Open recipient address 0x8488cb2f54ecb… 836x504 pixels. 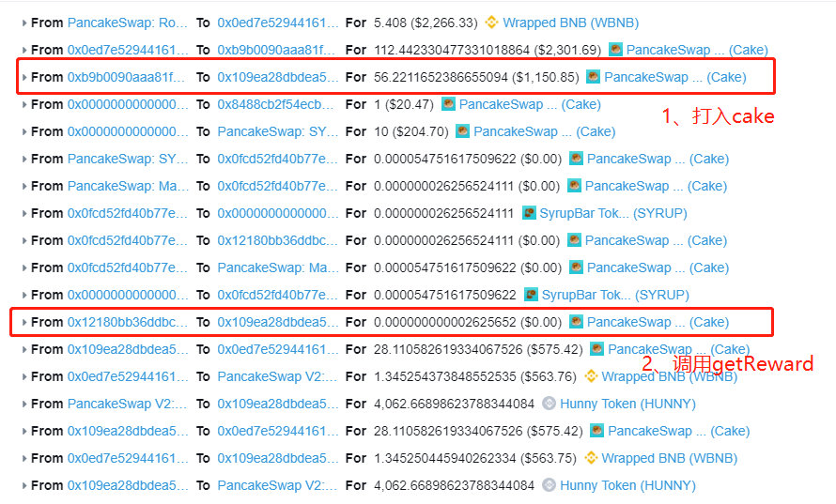[275, 104]
